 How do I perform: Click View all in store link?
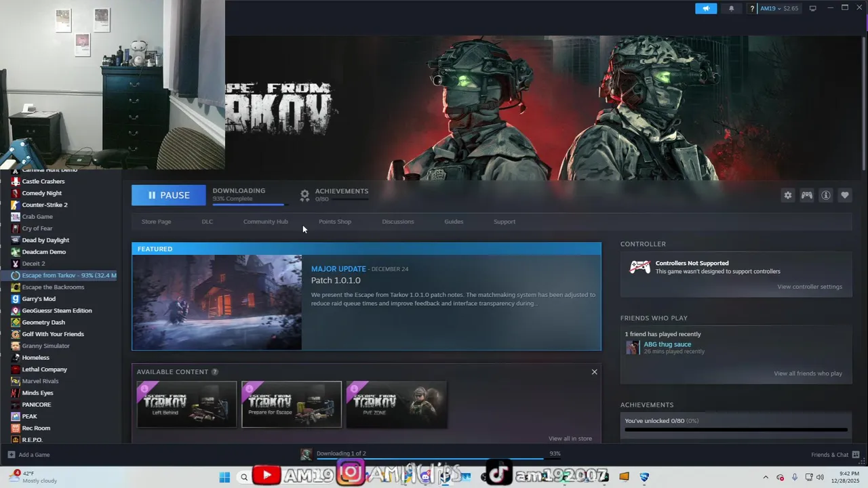tap(570, 439)
